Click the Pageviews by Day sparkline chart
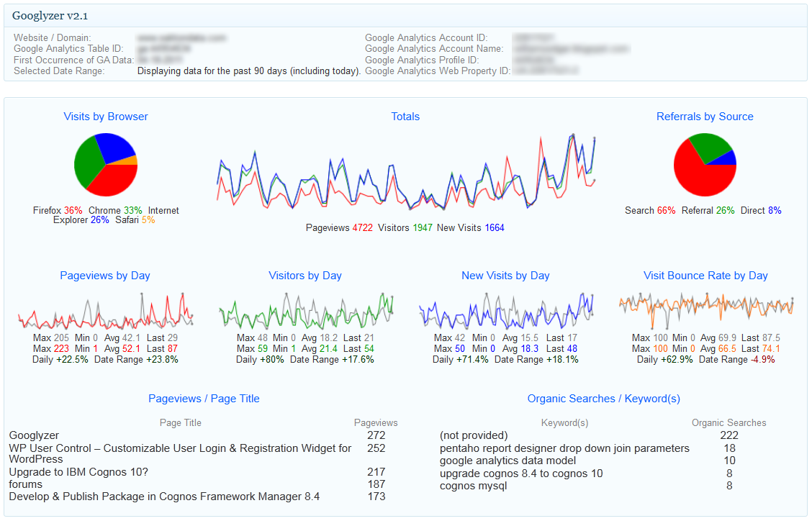The image size is (812, 521). (x=105, y=312)
